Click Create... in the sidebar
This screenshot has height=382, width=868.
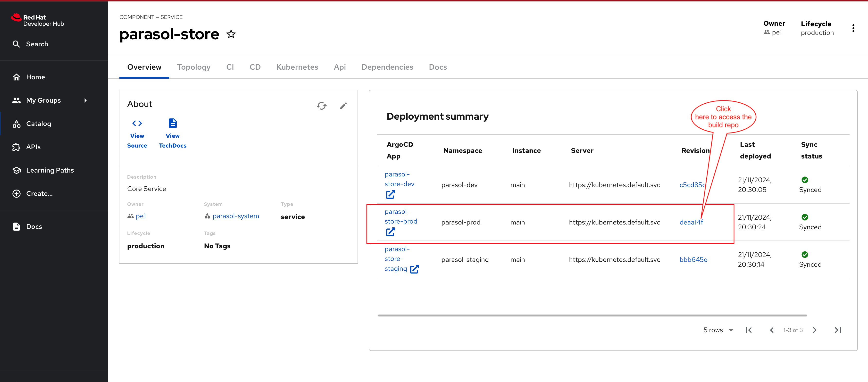(33, 193)
